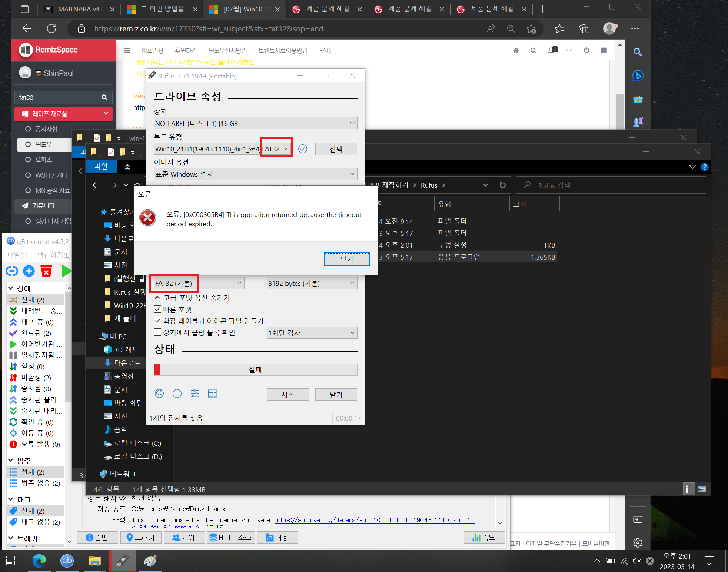Open Edge collections icon

pos(584,29)
